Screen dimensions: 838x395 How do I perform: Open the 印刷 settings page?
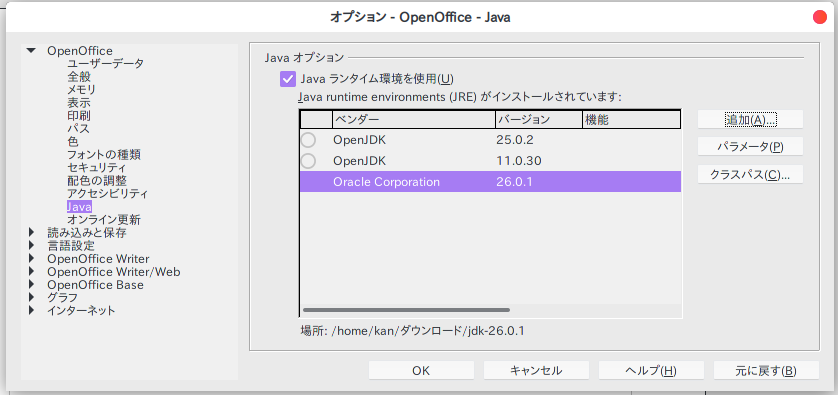pyautogui.click(x=79, y=115)
